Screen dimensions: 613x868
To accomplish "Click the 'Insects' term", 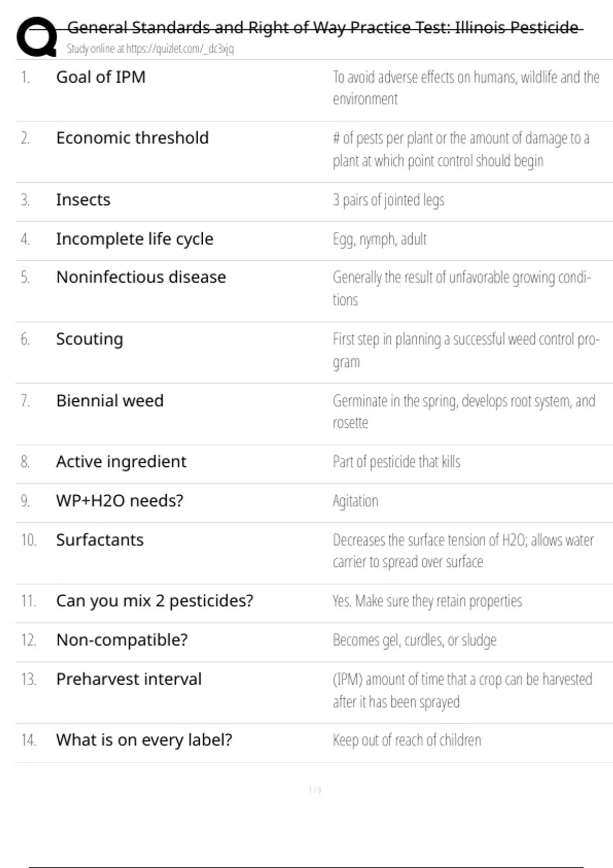I will tap(83, 200).
